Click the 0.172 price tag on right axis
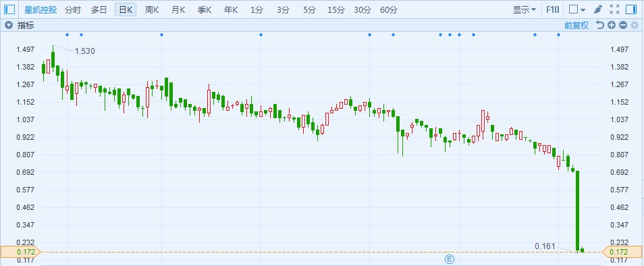Image resolution: width=644 pixels, height=266 pixels. (x=622, y=252)
